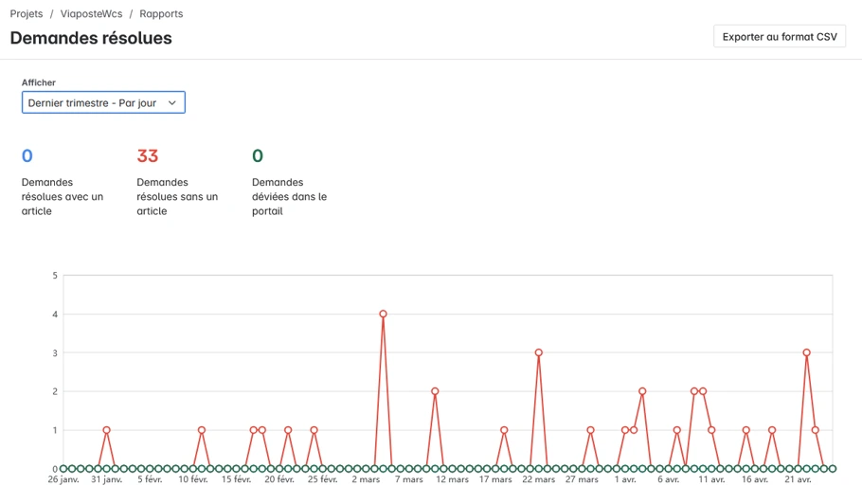Click the blue 0 resolved-with-article count
The height and width of the screenshot is (504, 862).
[x=27, y=156]
